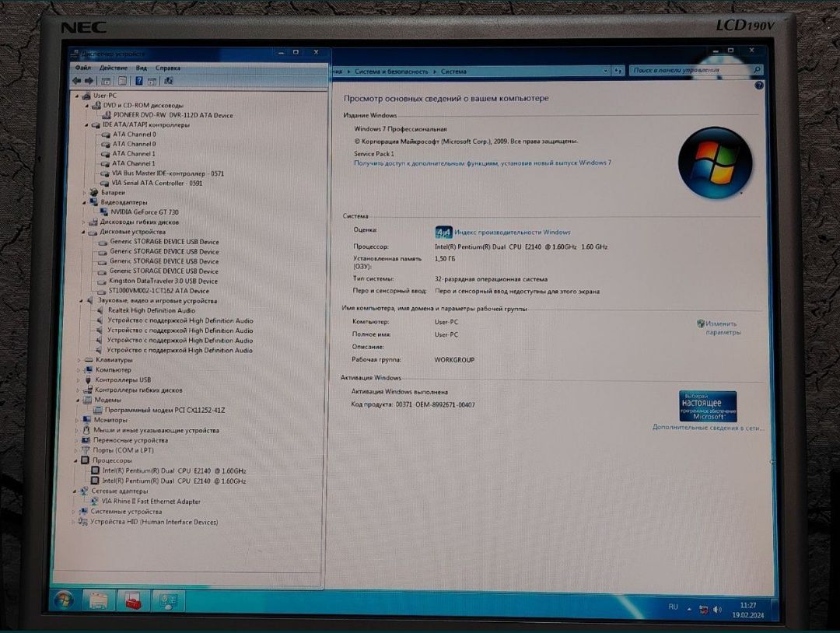This screenshot has height=633, width=840.
Task: Click Изменить параметры link
Action: [723, 327]
